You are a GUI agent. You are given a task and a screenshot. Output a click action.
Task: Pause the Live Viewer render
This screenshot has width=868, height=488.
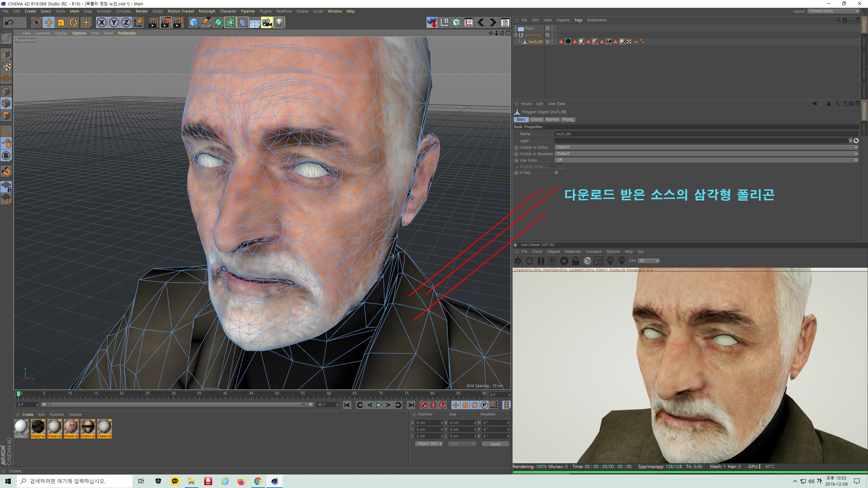(x=541, y=261)
